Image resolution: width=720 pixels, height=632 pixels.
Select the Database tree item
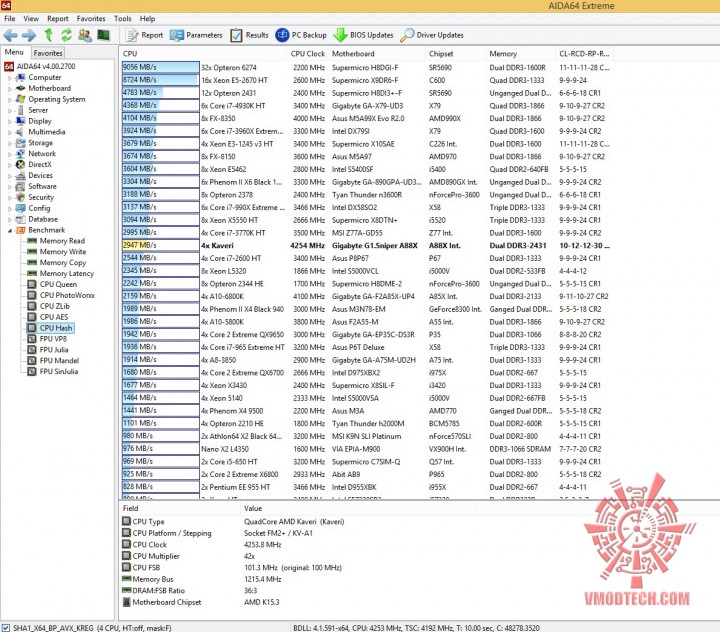point(43,220)
